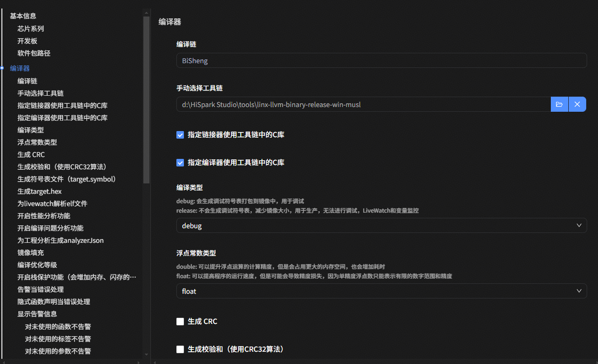Browse folder for manual toolchain path

(x=559, y=104)
